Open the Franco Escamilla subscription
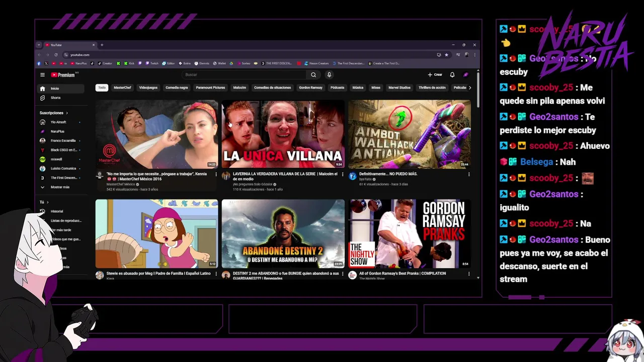The width and height of the screenshot is (644, 362). (x=60, y=141)
